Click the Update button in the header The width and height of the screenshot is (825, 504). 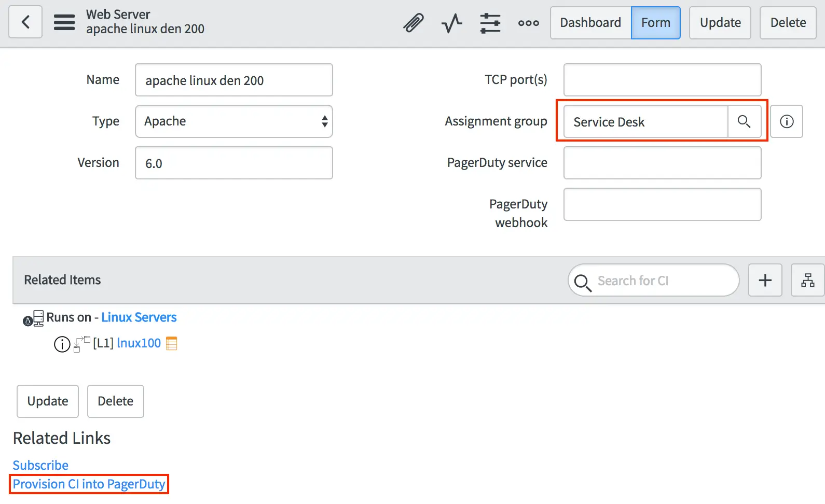pyautogui.click(x=720, y=23)
